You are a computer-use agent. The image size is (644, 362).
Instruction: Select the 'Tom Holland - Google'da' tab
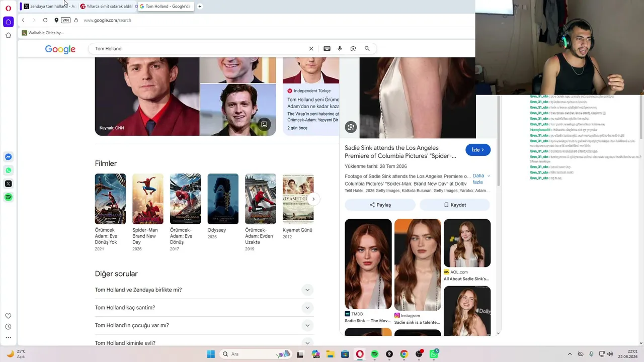click(x=166, y=7)
